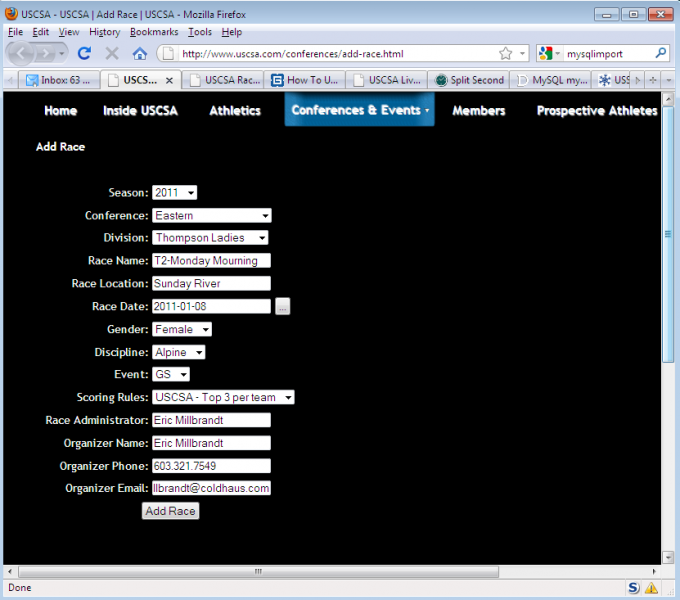The image size is (680, 600).
Task: Click the horizontal scrollbar right arrow
Action: coord(654,571)
